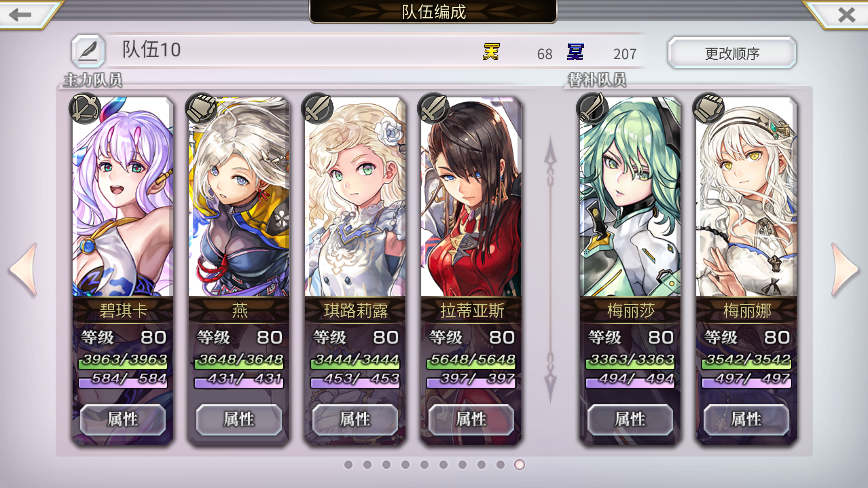Open 属性 for 梅丽娜
The image size is (868, 488).
click(x=746, y=420)
